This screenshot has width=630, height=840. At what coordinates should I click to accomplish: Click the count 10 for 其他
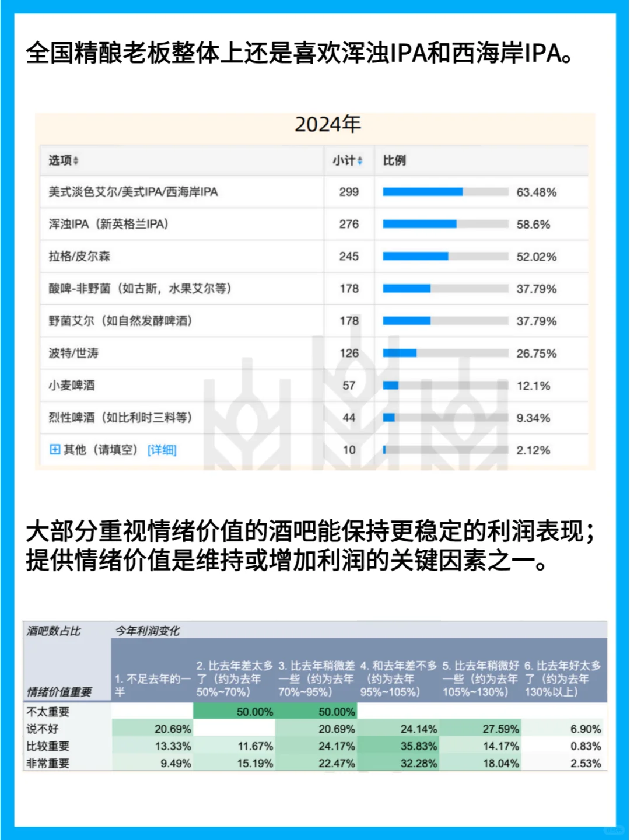(349, 450)
